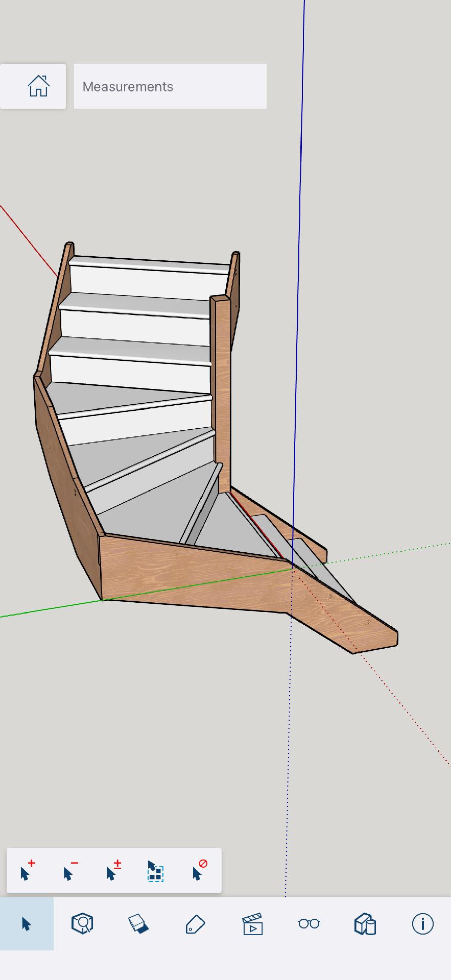Viewport: 451px width, 980px height.
Task: Tap the Select All grid cursor icon
Action: [155, 871]
